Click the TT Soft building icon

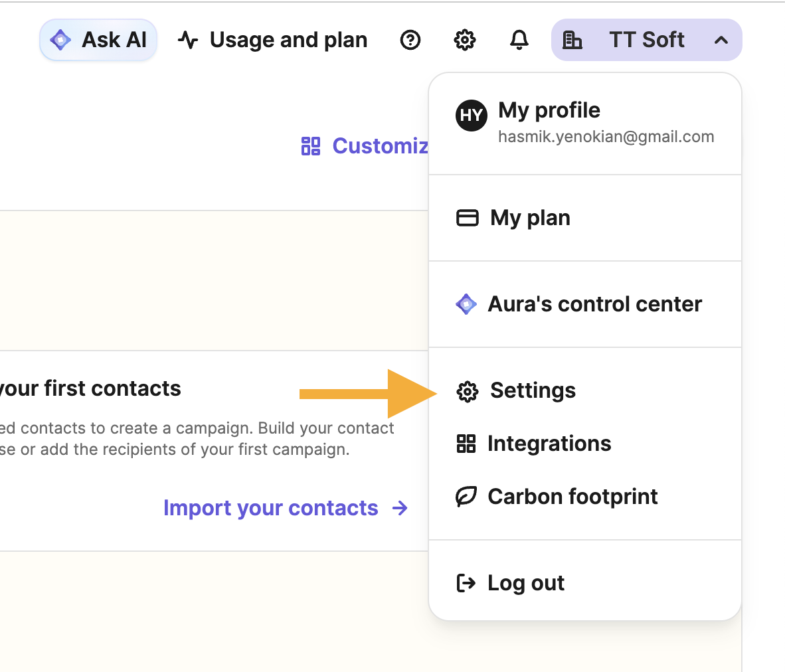[572, 40]
